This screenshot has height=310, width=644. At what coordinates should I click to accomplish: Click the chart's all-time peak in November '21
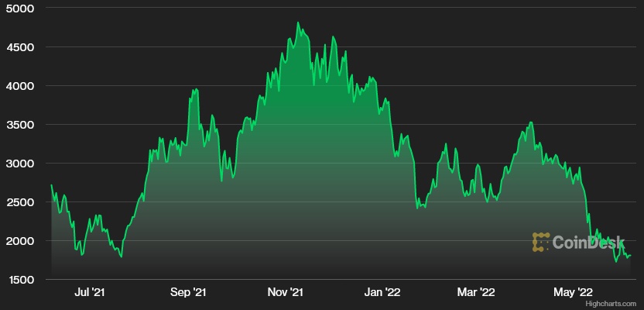299,23
